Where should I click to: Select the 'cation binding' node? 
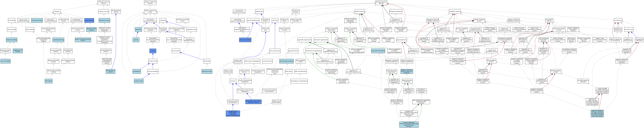(x=11, y=30)
